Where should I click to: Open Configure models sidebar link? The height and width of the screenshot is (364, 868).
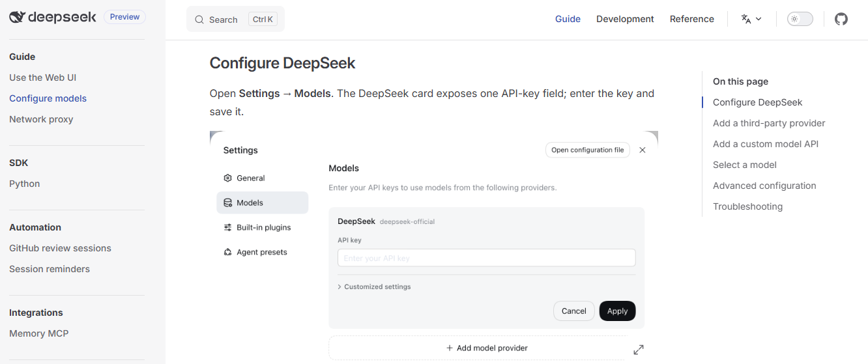[48, 98]
